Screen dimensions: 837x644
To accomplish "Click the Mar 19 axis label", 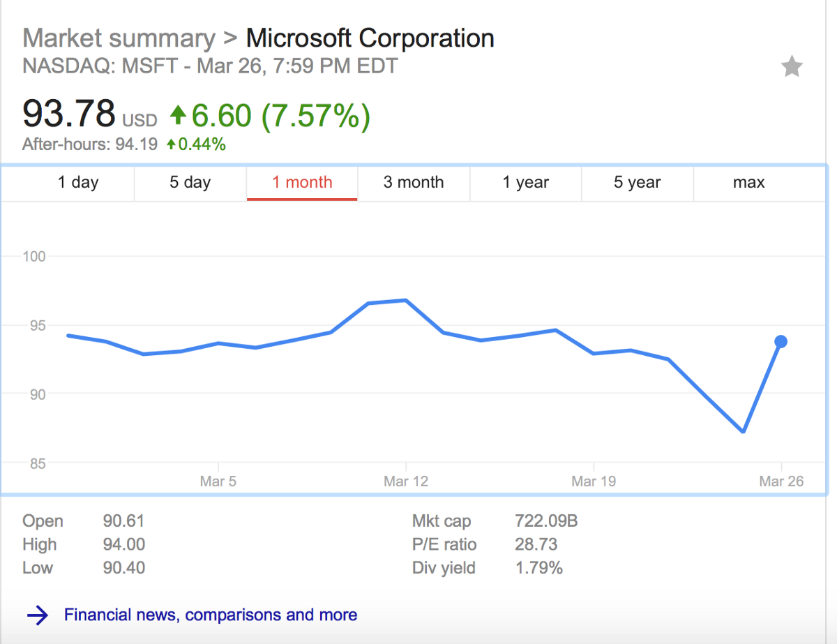I will (x=594, y=481).
